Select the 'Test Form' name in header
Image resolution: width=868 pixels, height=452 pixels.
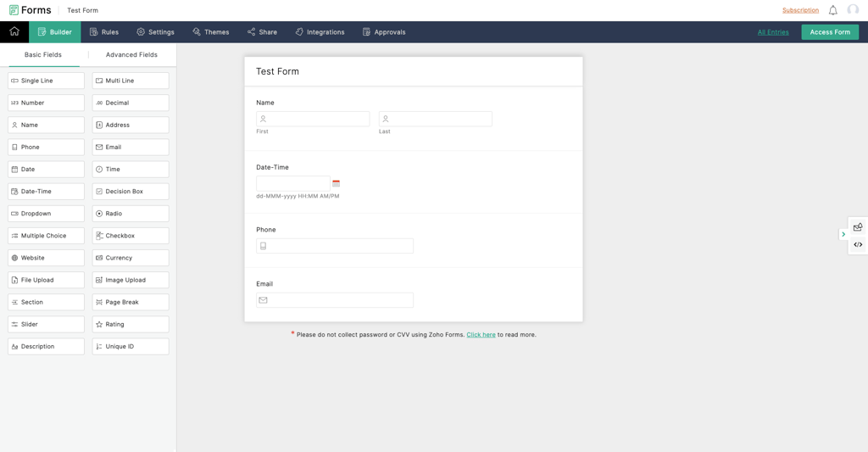(82, 10)
